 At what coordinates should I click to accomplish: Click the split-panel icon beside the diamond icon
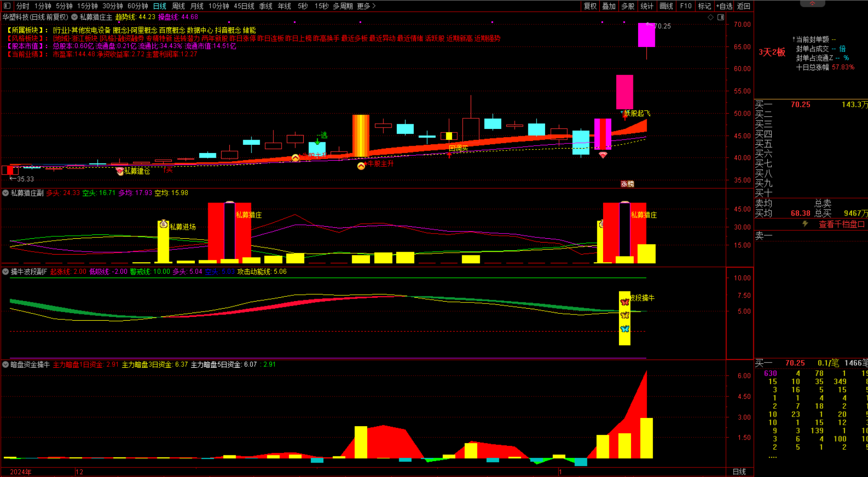point(721,17)
